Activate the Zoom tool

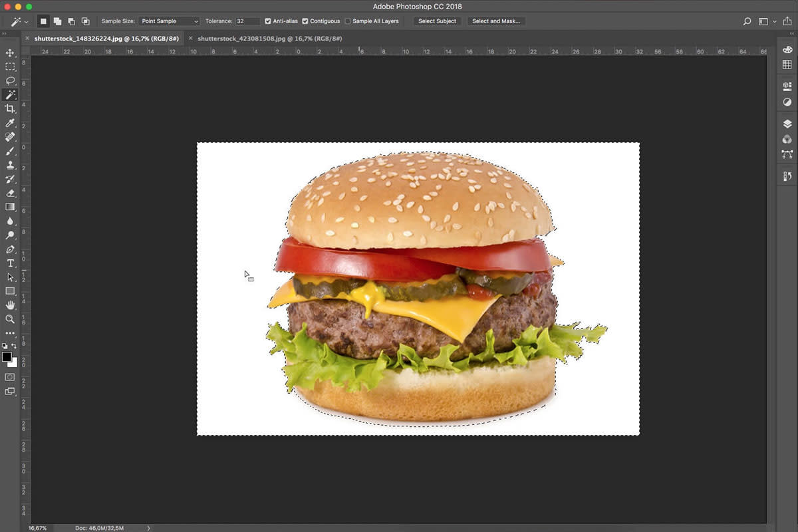click(10, 319)
